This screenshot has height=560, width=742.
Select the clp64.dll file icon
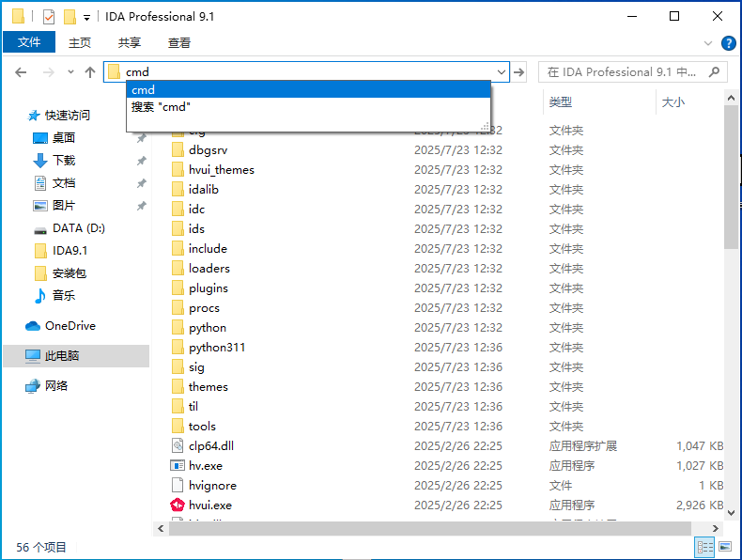click(x=178, y=446)
